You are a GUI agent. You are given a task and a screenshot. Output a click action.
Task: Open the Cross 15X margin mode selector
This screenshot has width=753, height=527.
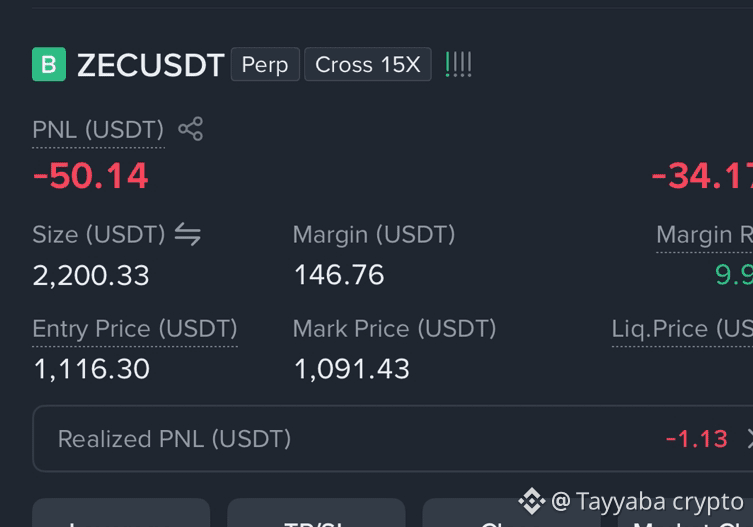pyautogui.click(x=368, y=64)
